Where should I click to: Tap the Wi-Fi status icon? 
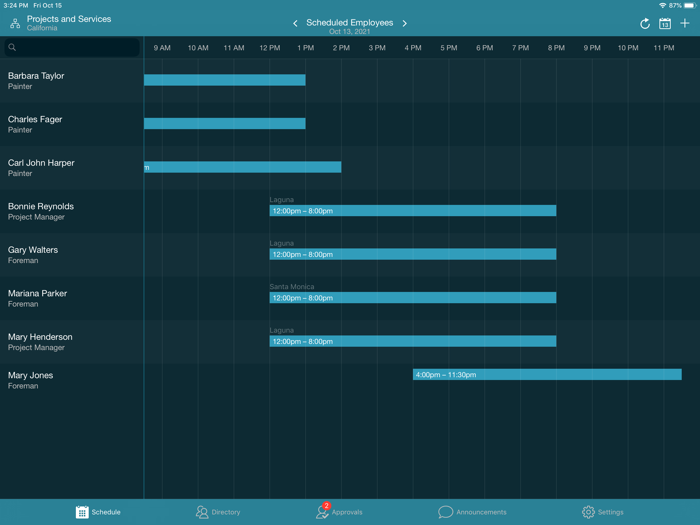click(662, 5)
